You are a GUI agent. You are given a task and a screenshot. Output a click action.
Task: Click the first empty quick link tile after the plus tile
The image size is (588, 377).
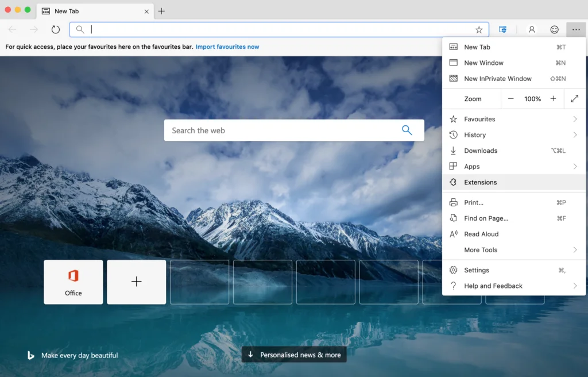point(199,282)
